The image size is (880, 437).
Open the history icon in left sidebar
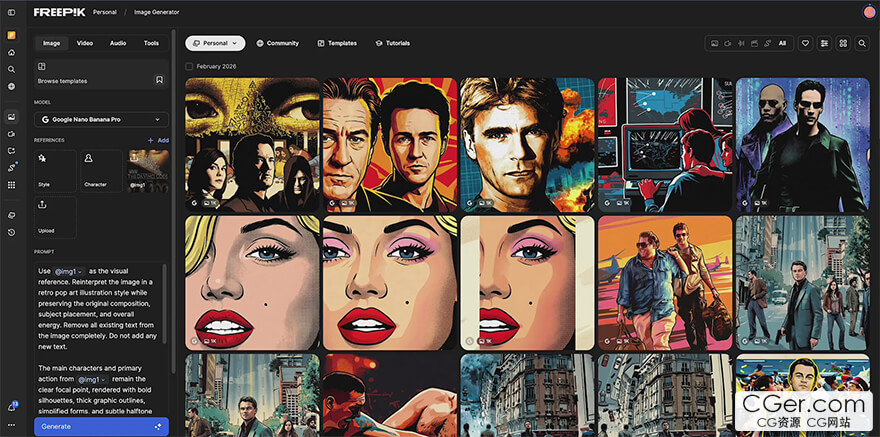[x=12, y=232]
